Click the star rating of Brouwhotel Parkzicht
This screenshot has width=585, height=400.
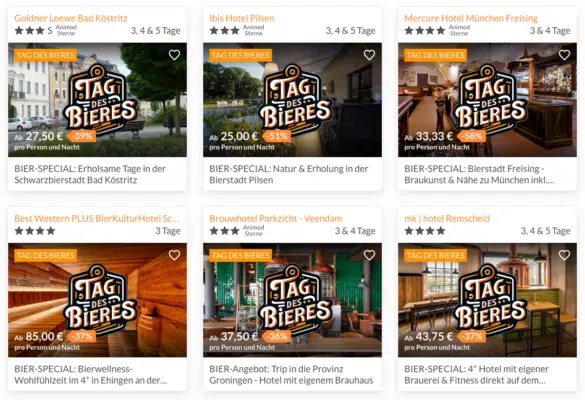click(224, 231)
